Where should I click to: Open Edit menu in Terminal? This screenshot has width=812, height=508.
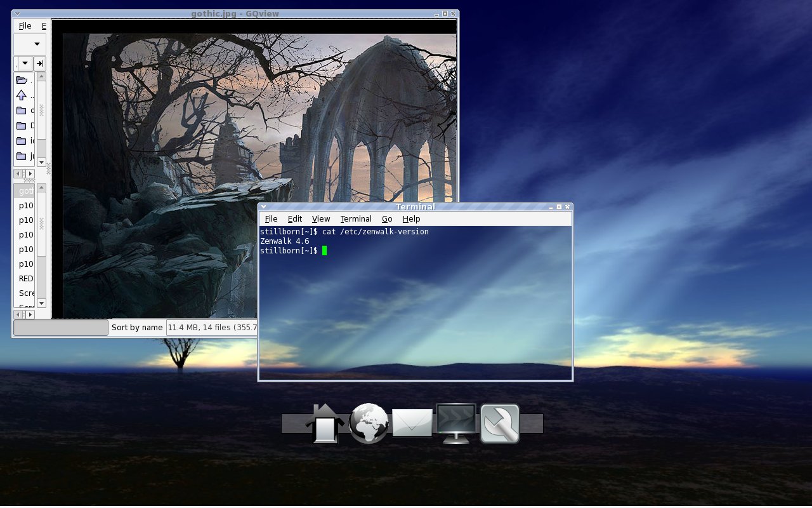point(295,219)
